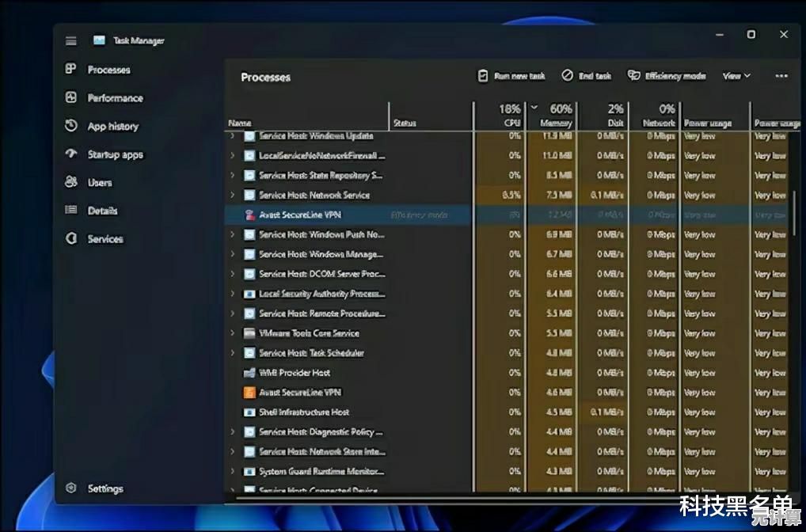Open the Settings gear icon

click(71, 488)
